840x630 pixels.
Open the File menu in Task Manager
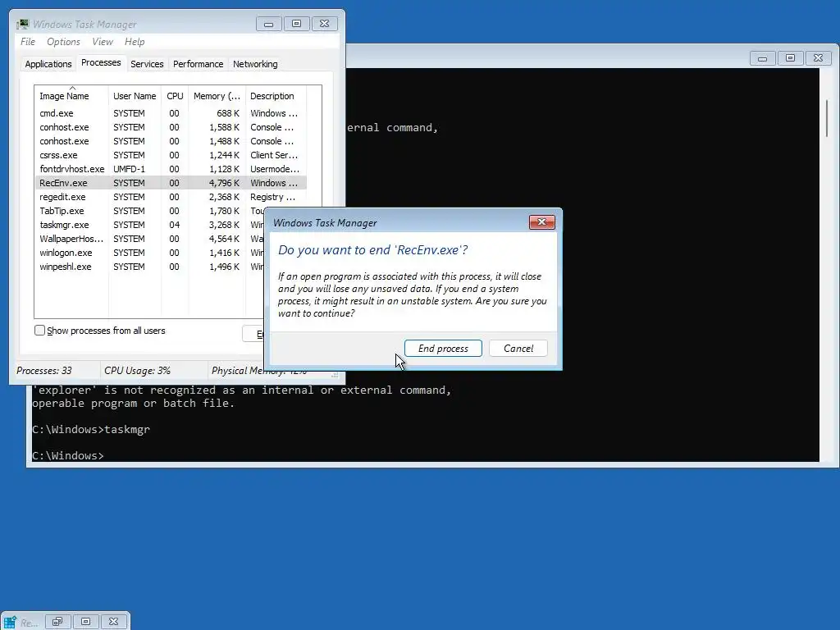point(28,42)
